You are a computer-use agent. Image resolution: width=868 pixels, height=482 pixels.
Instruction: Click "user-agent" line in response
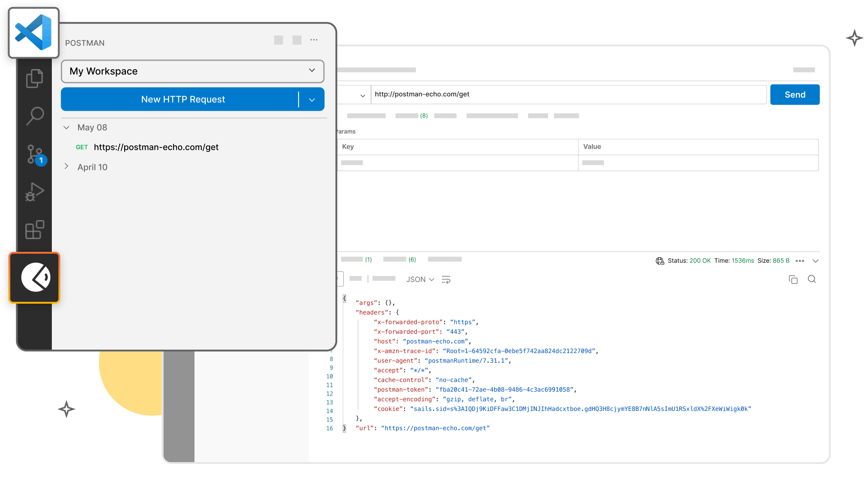442,361
